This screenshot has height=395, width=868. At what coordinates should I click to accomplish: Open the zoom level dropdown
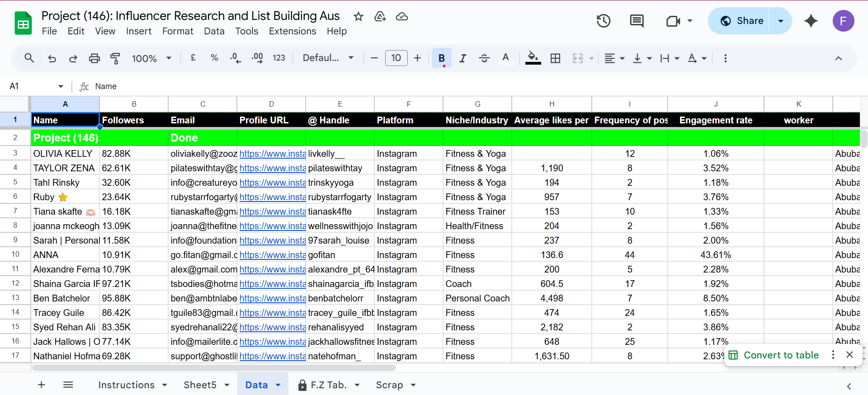coord(151,58)
